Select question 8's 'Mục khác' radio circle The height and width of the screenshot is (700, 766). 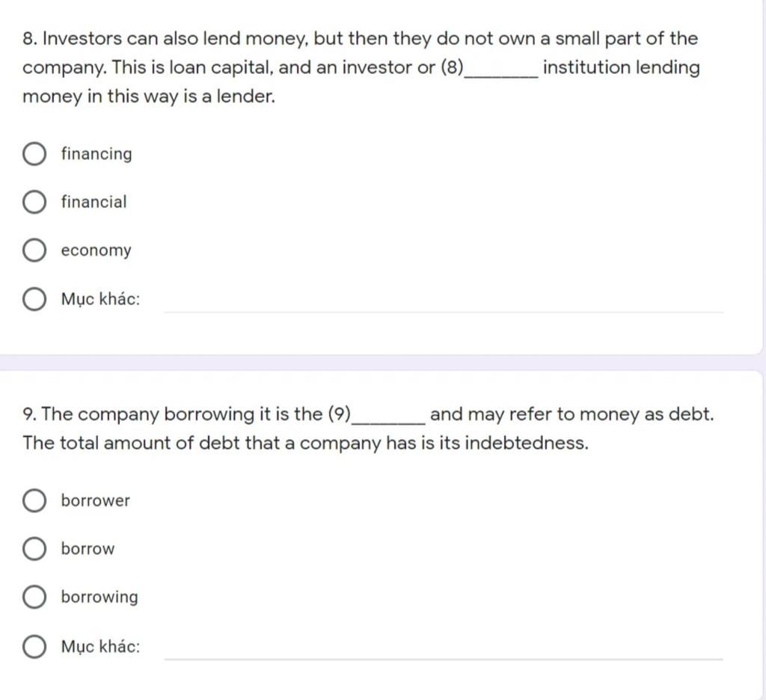coord(34,298)
